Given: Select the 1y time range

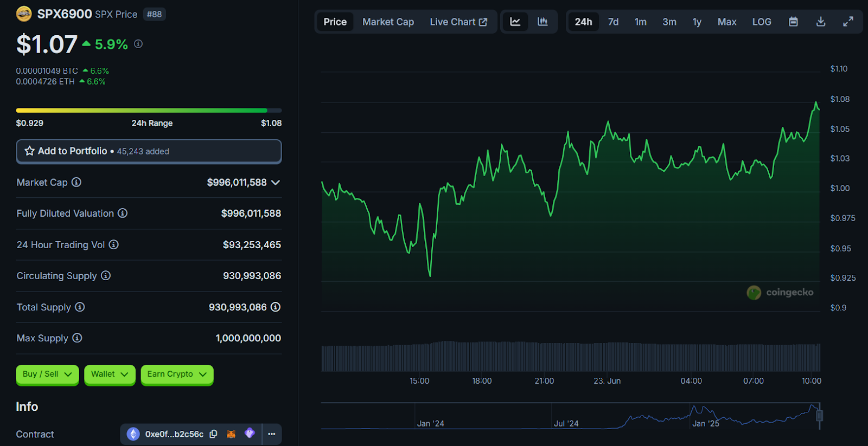Looking at the screenshot, I should [697, 22].
